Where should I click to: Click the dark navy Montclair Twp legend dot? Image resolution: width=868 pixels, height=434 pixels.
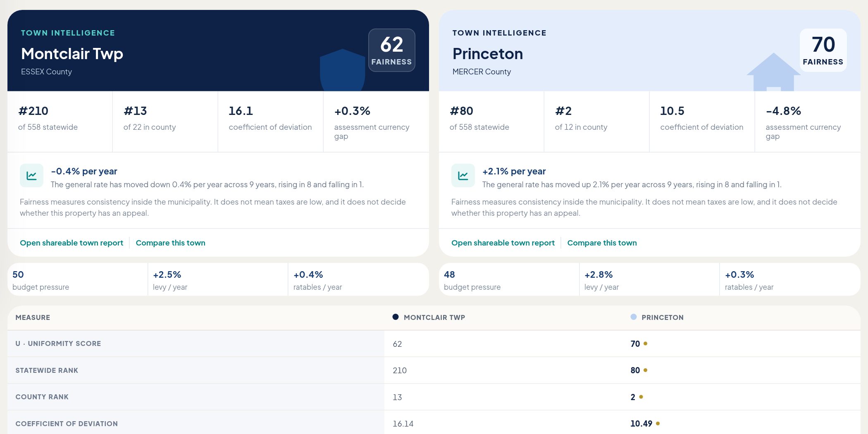point(396,317)
